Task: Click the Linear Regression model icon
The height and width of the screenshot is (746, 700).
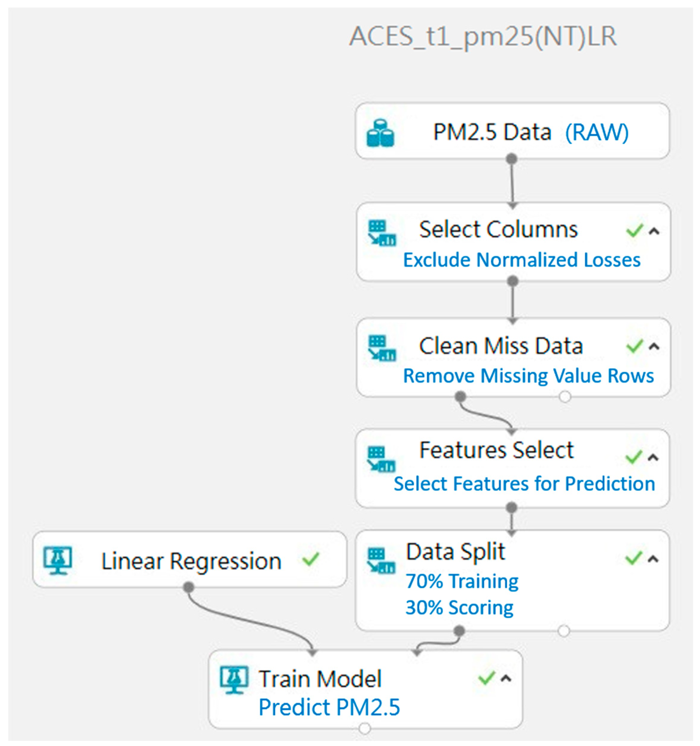Action: tap(58, 561)
